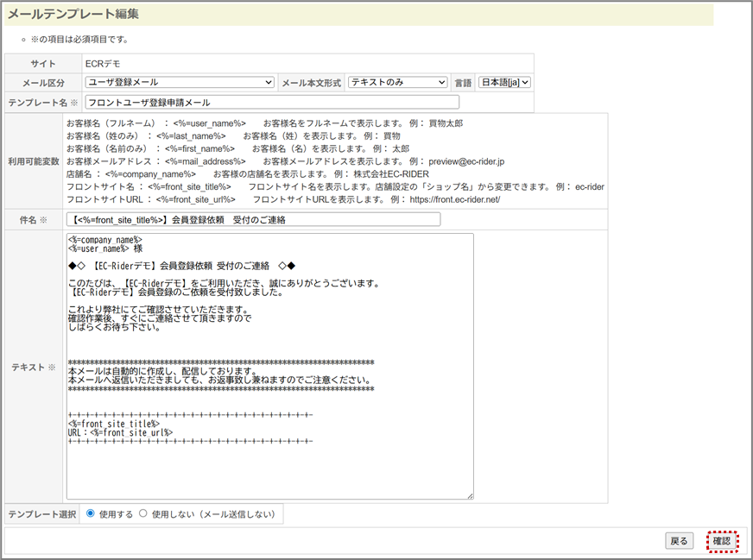The width and height of the screenshot is (753, 560).
Task: Open the 言語 dropdown showing 日本語[ja]
Action: [x=504, y=83]
